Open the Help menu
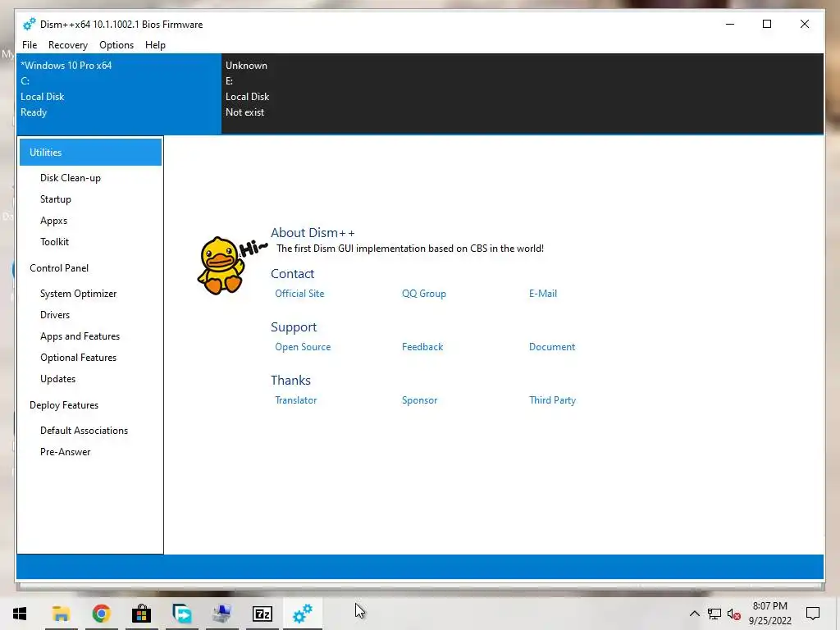Image resolution: width=840 pixels, height=630 pixels. (x=155, y=45)
